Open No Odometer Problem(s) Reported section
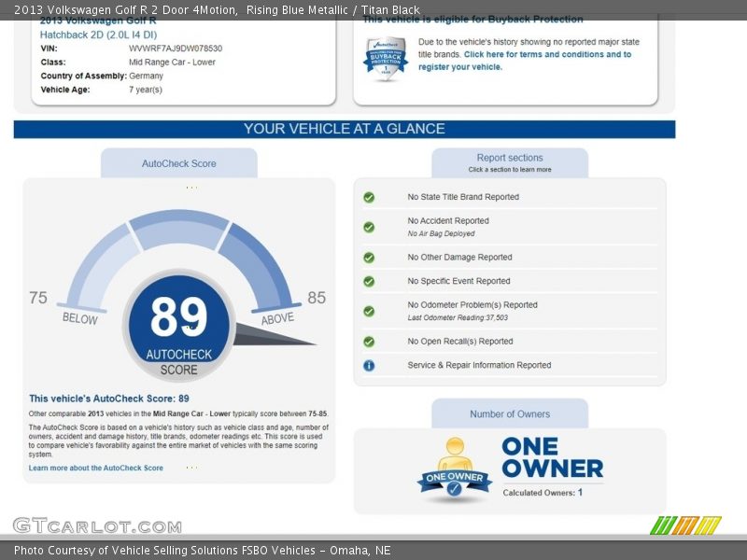 click(510, 311)
